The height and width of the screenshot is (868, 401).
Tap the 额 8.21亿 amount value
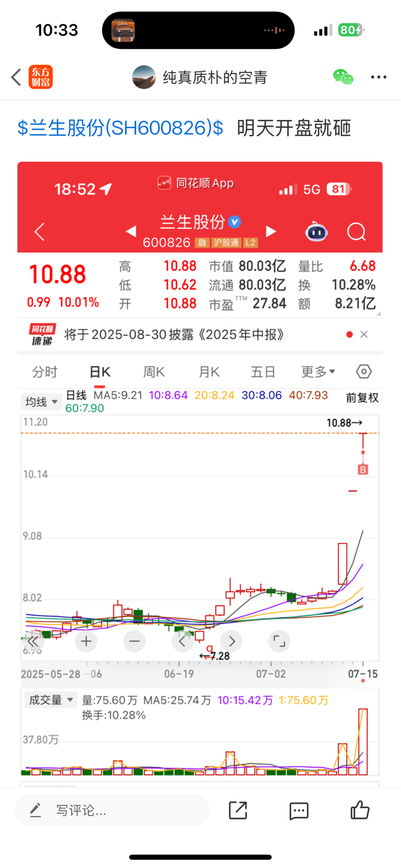355,304
